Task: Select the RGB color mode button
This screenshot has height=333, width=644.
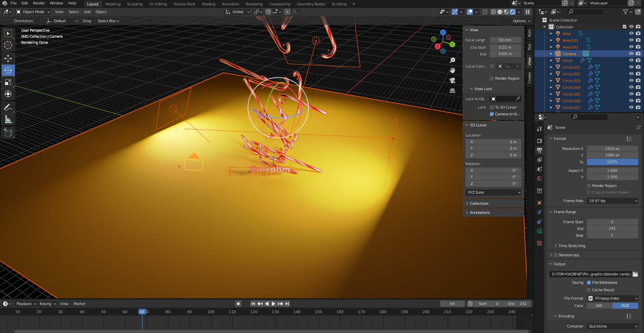Action: click(625, 306)
